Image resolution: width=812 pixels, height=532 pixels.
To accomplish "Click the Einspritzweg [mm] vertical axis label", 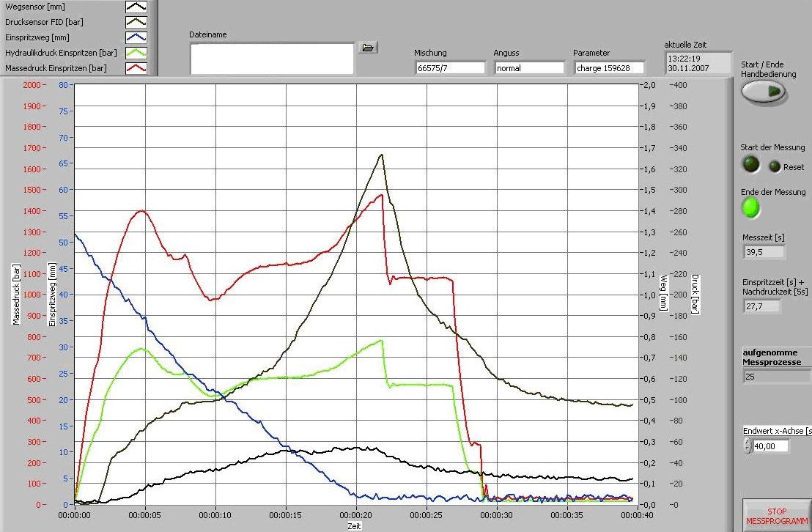I will (x=52, y=295).
